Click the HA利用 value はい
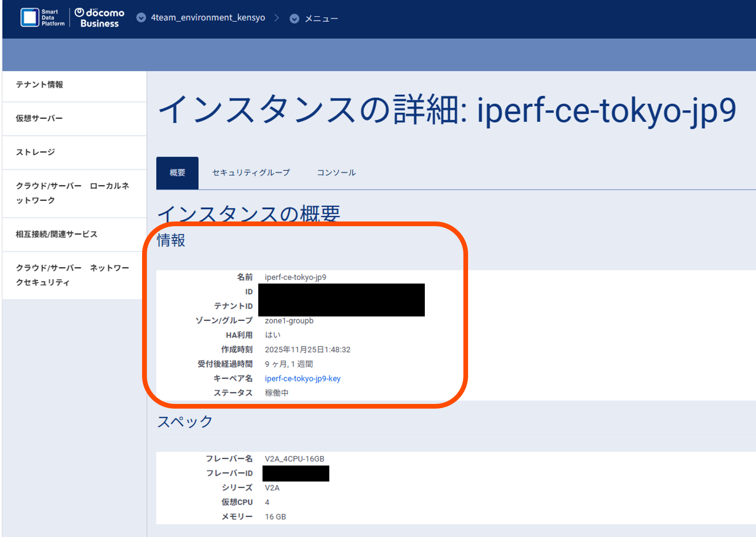Screen dimensions: 756x537 (272, 335)
